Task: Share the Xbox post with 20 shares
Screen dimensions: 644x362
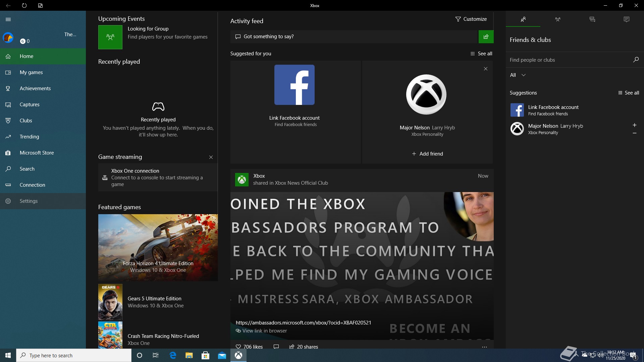Action: [304, 347]
